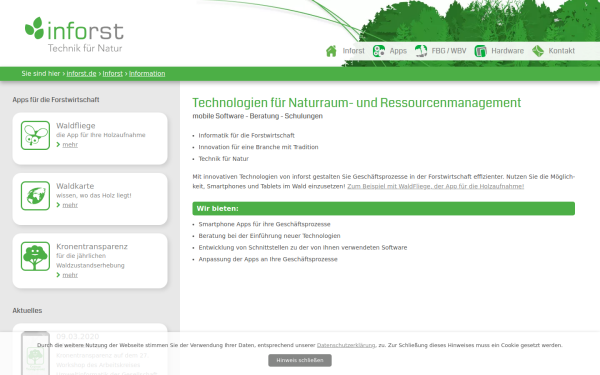Click 'Informatik für die Forstwirtschaft' bullet
This screenshot has height=375, width=600.
tap(246, 135)
